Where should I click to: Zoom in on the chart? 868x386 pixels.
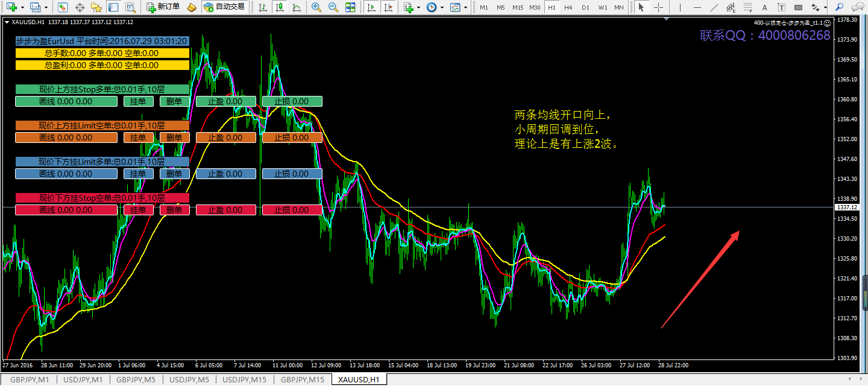[x=316, y=7]
